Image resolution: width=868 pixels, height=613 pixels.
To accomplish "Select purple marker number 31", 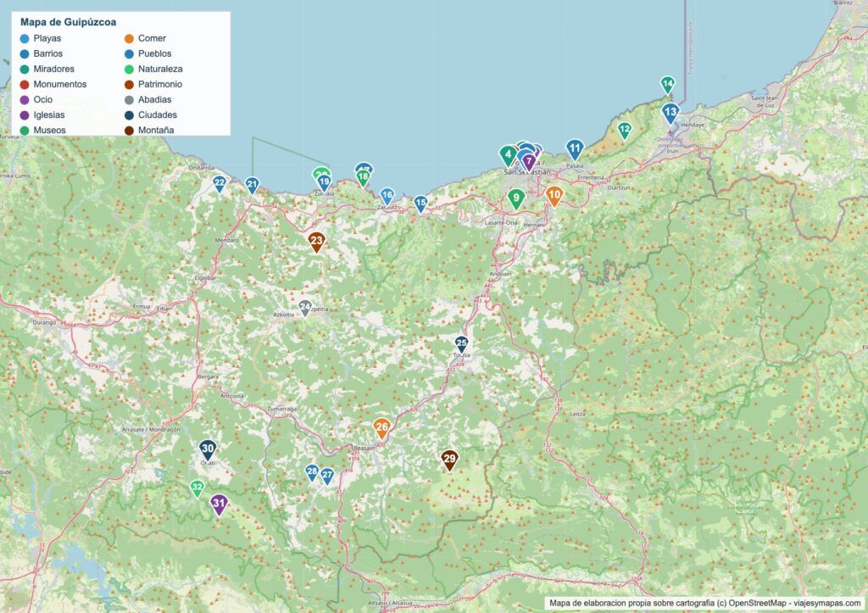I will tap(220, 504).
